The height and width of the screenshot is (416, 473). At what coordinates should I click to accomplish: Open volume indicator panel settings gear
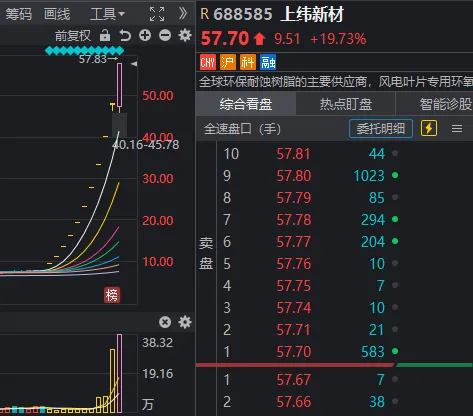coord(185,322)
